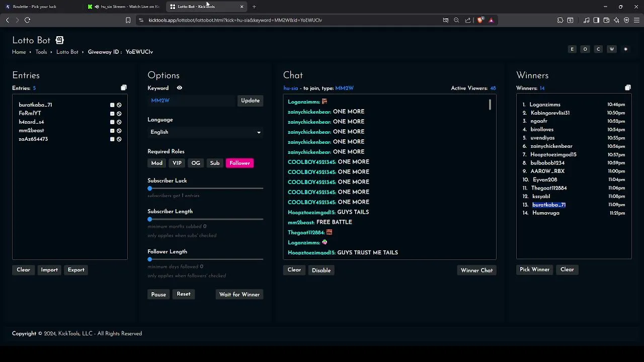
Task: Close the Lotto Bot browser tab
Action: point(242,7)
